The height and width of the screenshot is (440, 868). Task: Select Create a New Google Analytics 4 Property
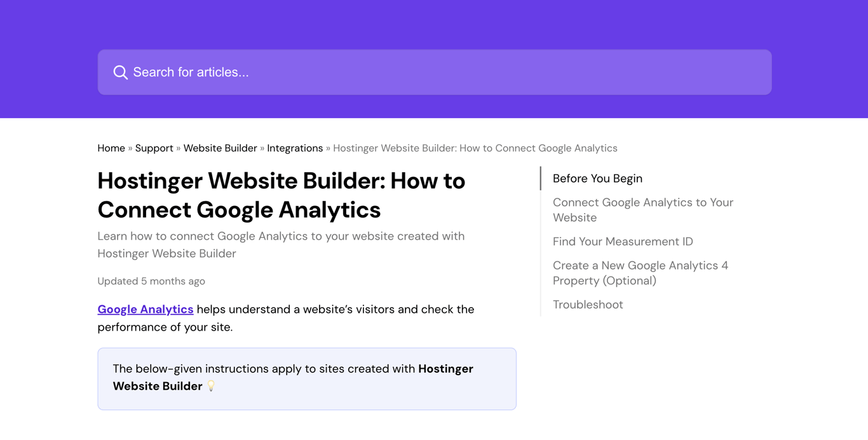[641, 273]
